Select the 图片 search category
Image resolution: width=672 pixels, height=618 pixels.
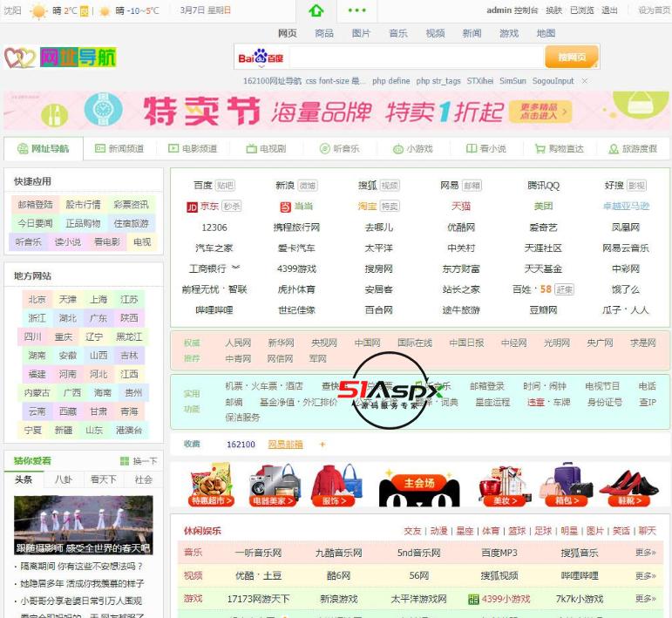(361, 33)
